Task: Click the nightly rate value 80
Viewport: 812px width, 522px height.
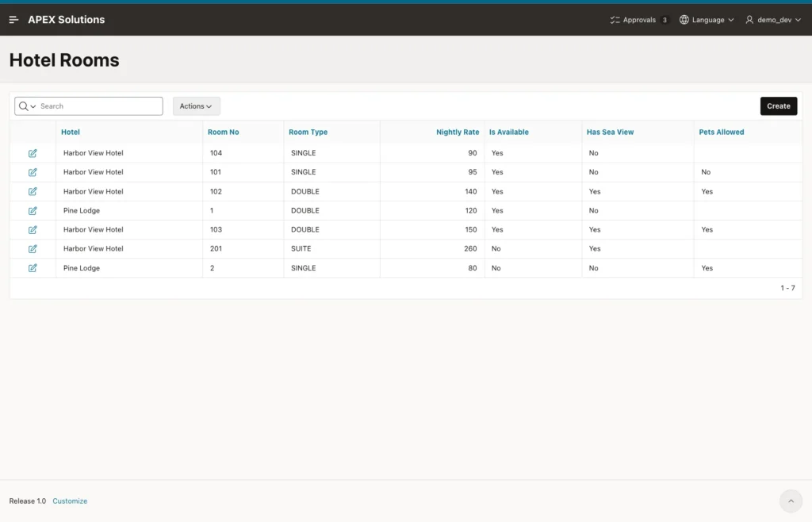Action: pyautogui.click(x=473, y=268)
